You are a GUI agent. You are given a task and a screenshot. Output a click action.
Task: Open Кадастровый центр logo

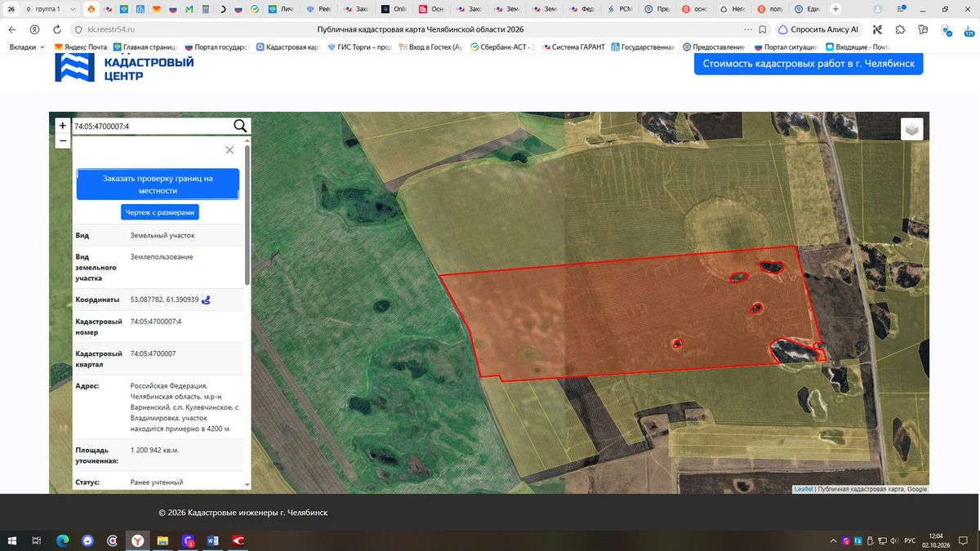(124, 69)
